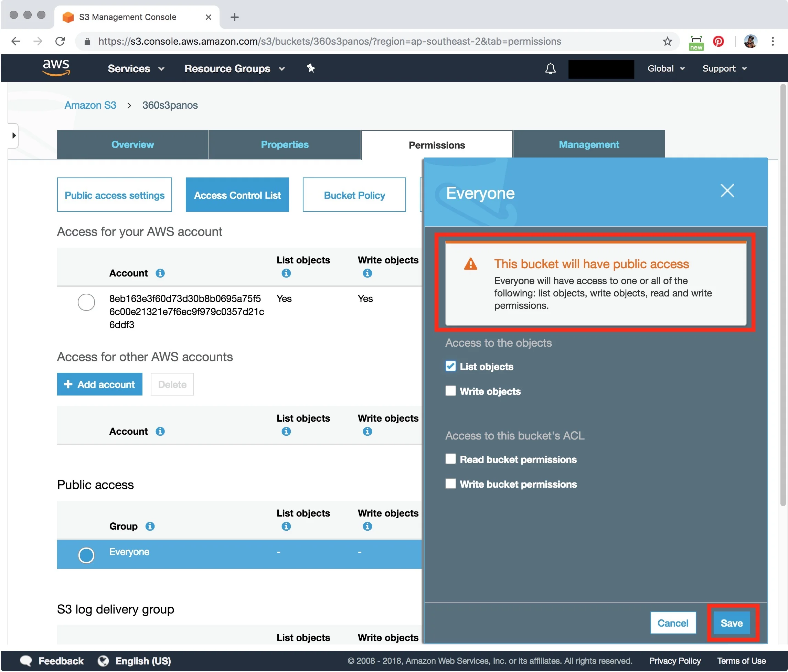Viewport: 788px width, 672px height.
Task: Open the Pinterest browser extension
Action: [718, 41]
